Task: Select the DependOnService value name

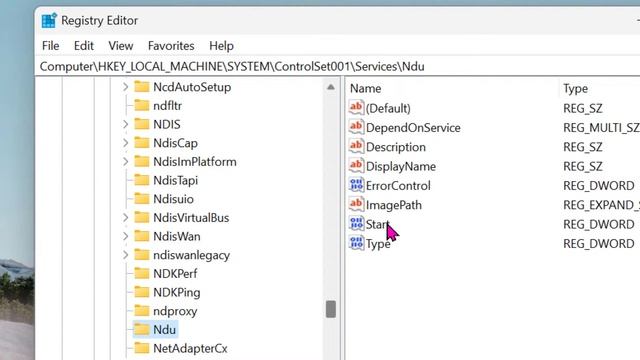Action: point(413,128)
